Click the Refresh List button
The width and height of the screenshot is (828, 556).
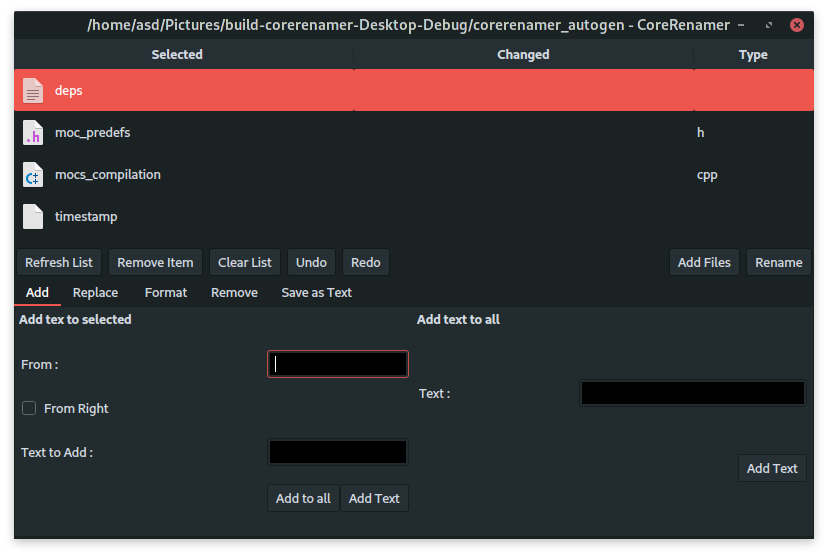coord(59,262)
